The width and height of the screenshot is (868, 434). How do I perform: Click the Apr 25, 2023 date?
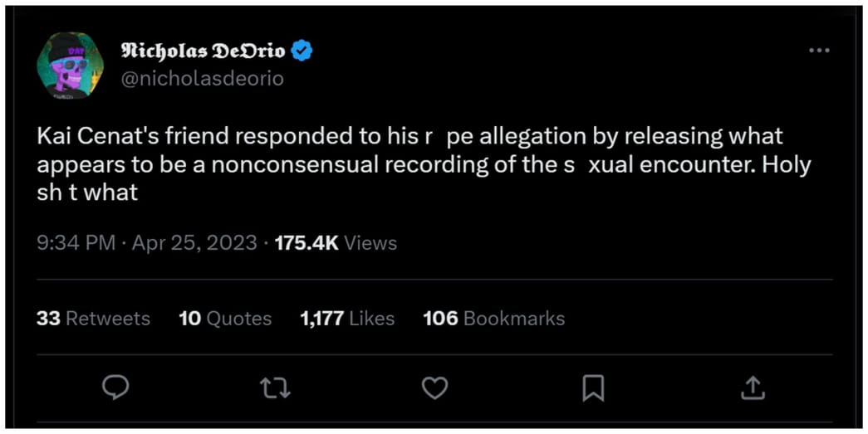[x=194, y=243]
